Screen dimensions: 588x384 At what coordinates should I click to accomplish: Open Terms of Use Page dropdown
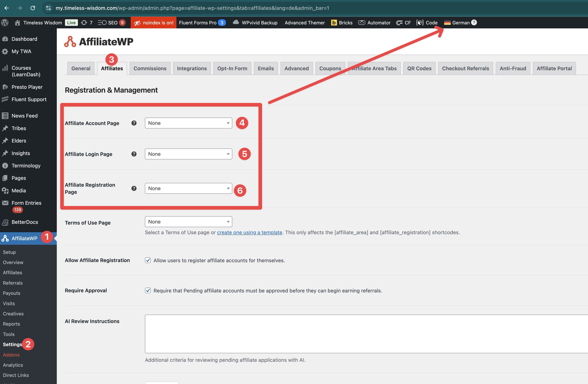click(x=189, y=222)
